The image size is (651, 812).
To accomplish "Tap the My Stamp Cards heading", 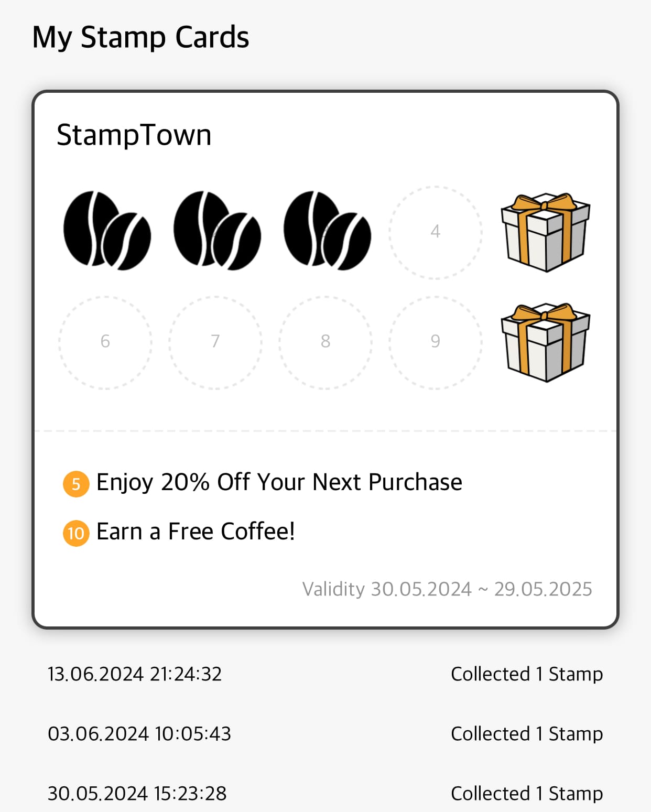I will tap(140, 38).
